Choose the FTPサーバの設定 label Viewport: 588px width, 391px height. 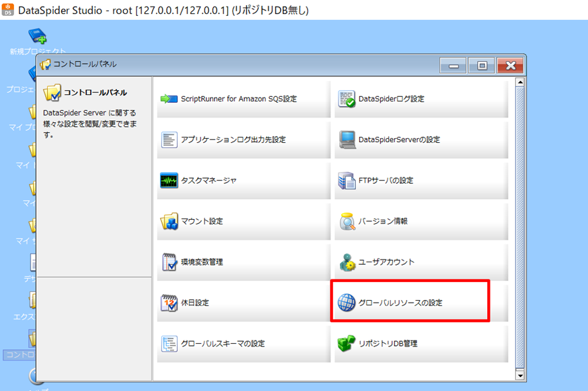point(386,181)
